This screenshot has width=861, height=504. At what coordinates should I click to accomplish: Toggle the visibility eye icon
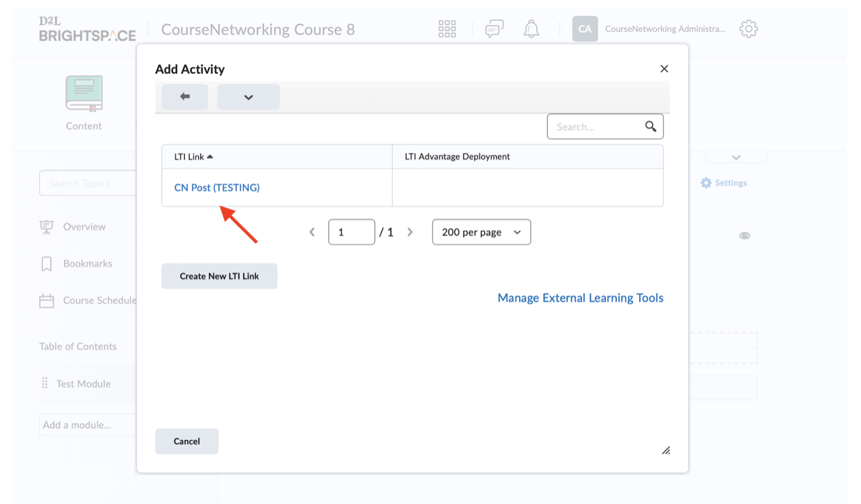[744, 236]
